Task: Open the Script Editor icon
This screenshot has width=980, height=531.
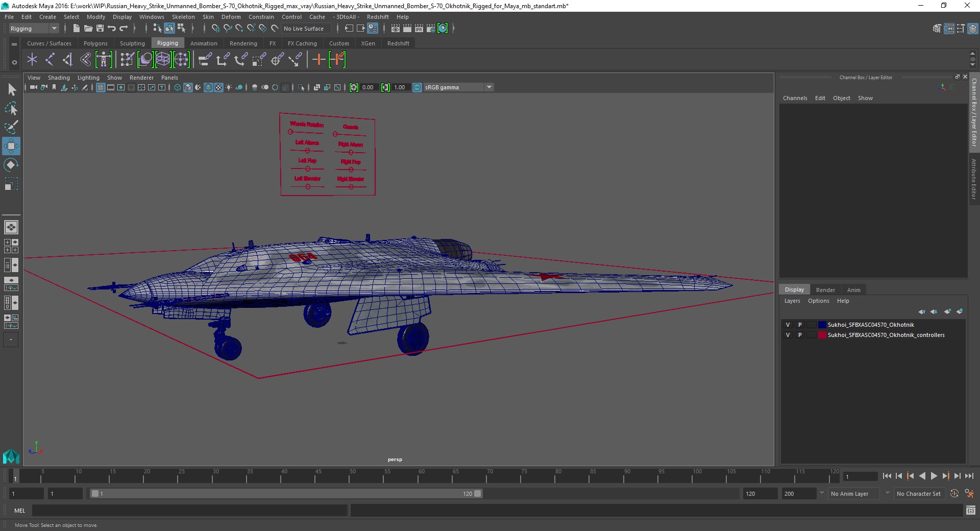Action: coord(971,510)
